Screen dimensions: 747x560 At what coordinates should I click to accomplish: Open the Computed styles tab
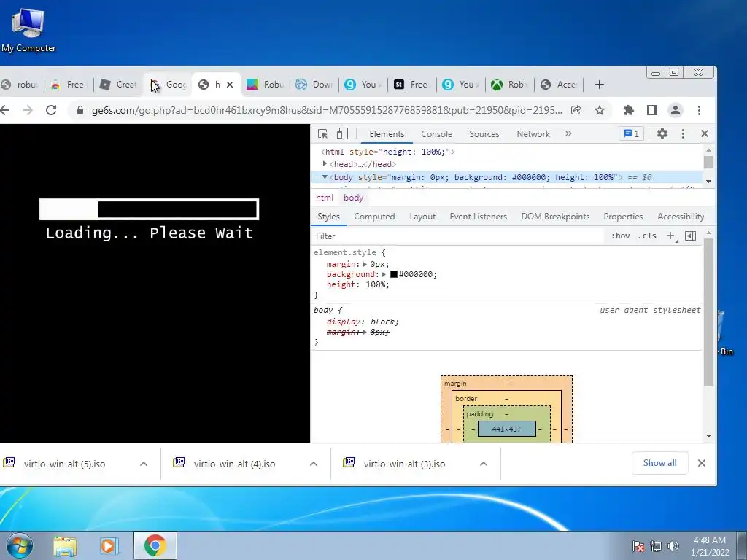[x=374, y=217]
